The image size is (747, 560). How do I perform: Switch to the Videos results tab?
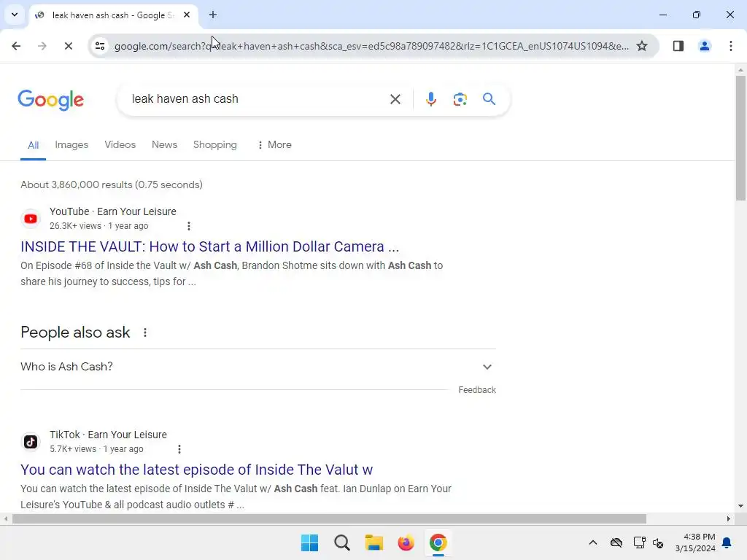click(x=120, y=145)
